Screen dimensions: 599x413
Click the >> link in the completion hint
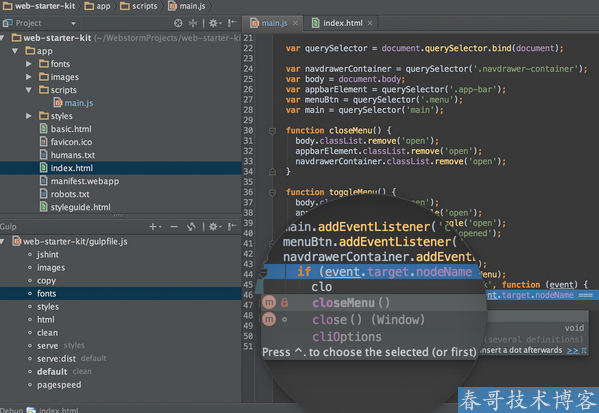pyautogui.click(x=573, y=350)
